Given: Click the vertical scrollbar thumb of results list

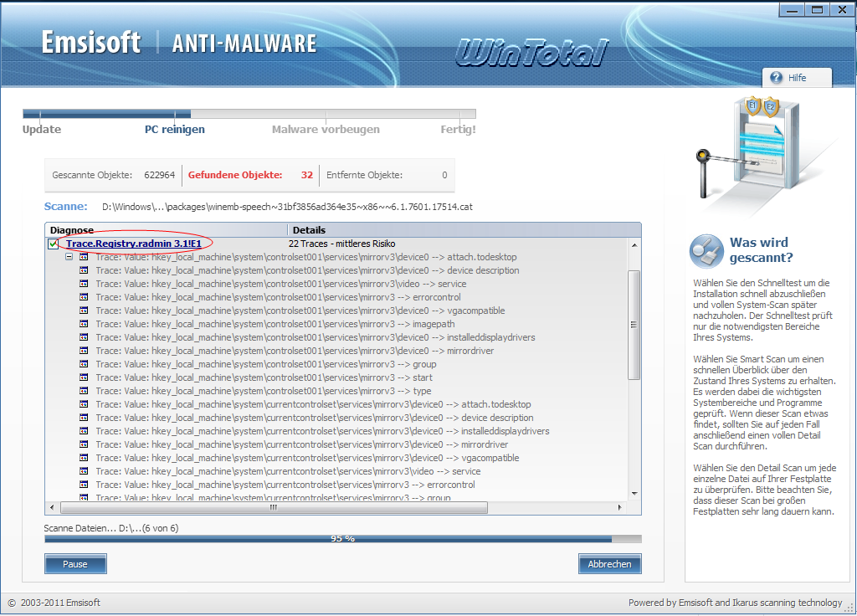Looking at the screenshot, I should click(x=634, y=325).
